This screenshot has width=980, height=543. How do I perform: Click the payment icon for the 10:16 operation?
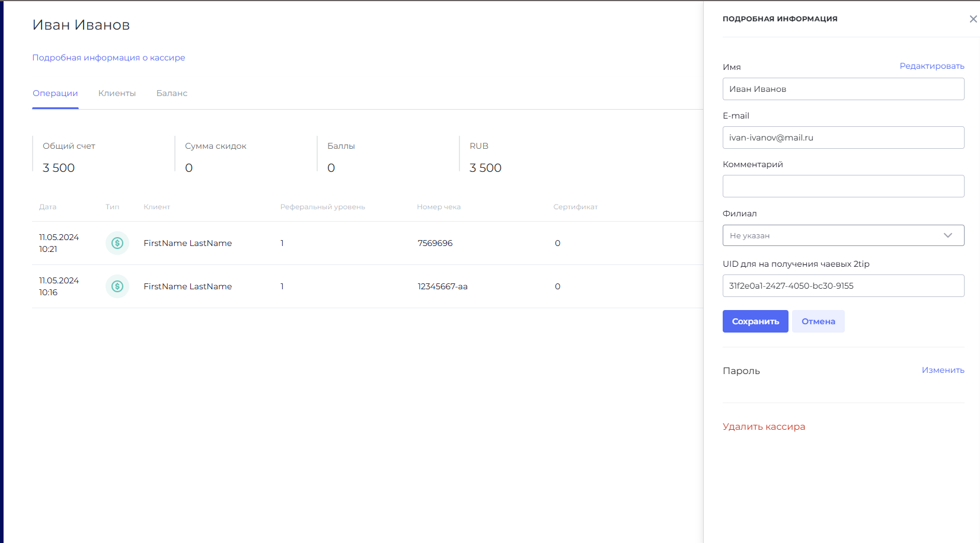117,286
